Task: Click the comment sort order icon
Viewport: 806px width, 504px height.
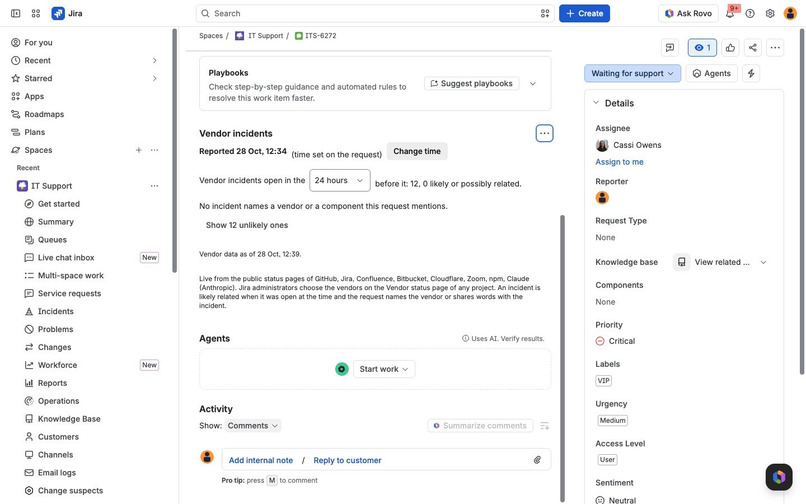Action: pyautogui.click(x=544, y=426)
